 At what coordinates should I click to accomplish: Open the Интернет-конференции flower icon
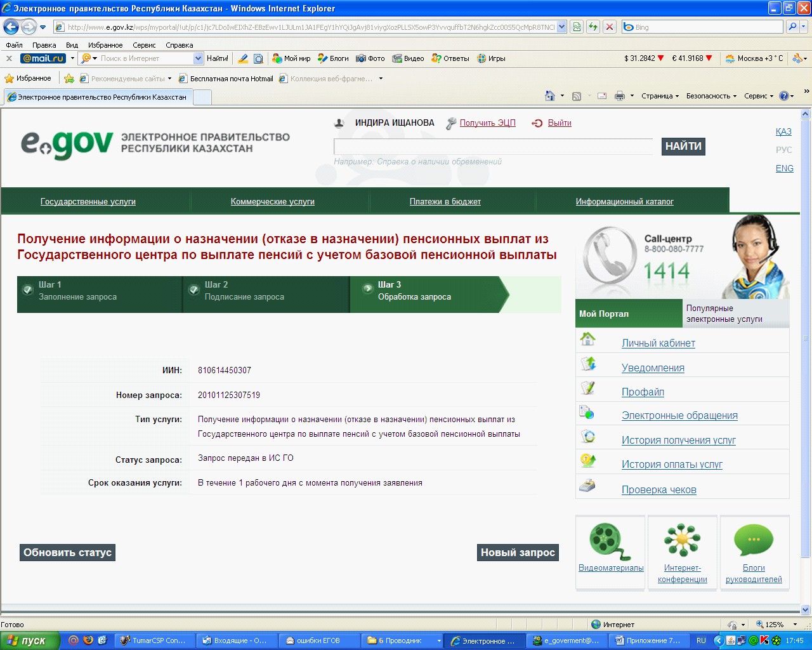coord(682,540)
